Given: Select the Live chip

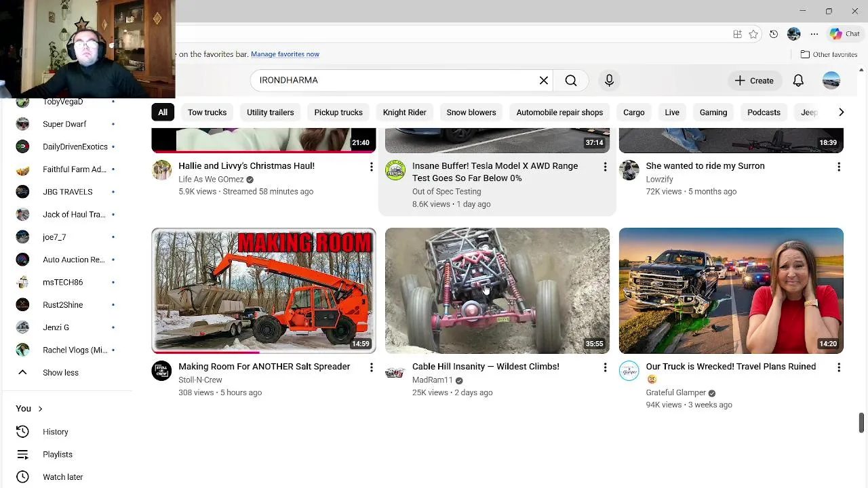Looking at the screenshot, I should [x=672, y=113].
